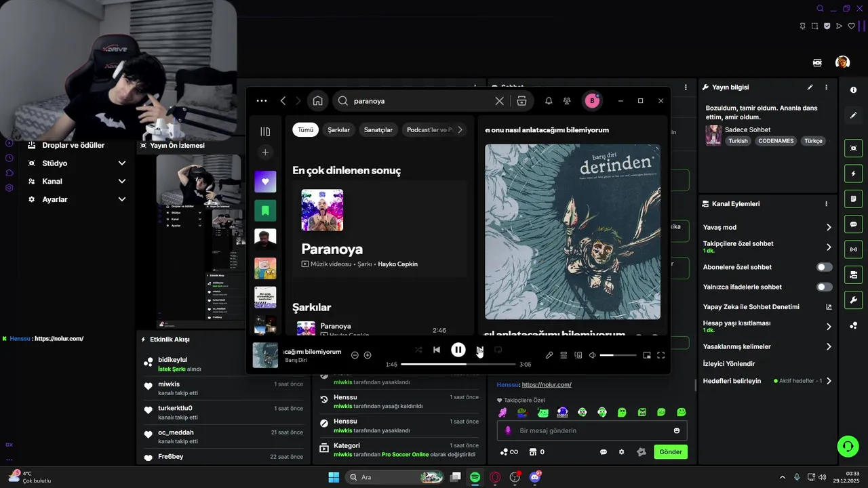868x488 pixels.
Task: Toggle Abonelere özel sohbet switch
Action: 825,267
